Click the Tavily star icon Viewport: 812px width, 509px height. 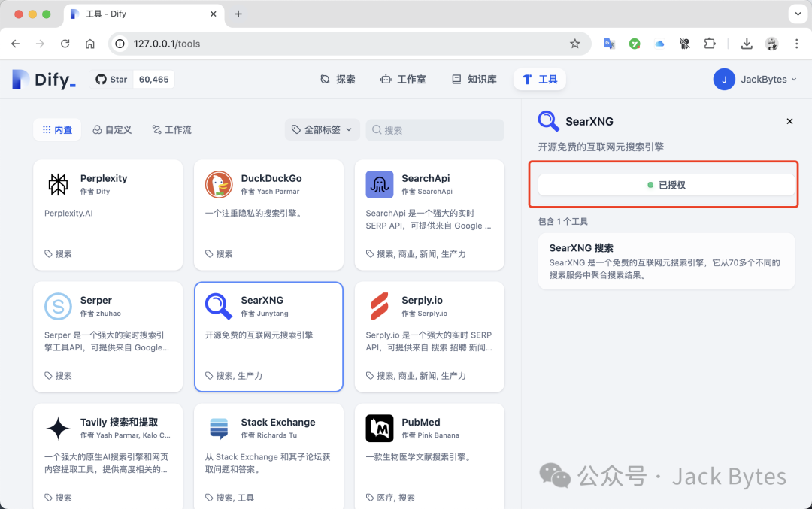tap(58, 429)
